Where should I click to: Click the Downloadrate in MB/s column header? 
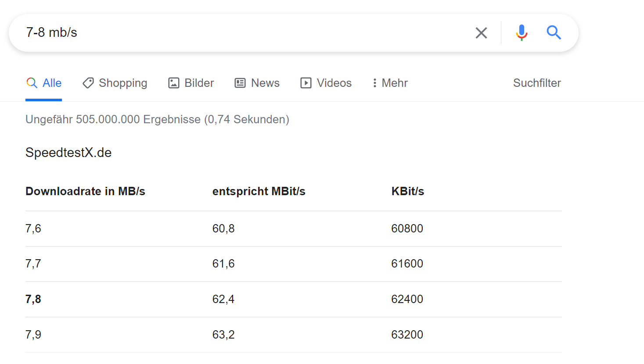pyautogui.click(x=85, y=191)
